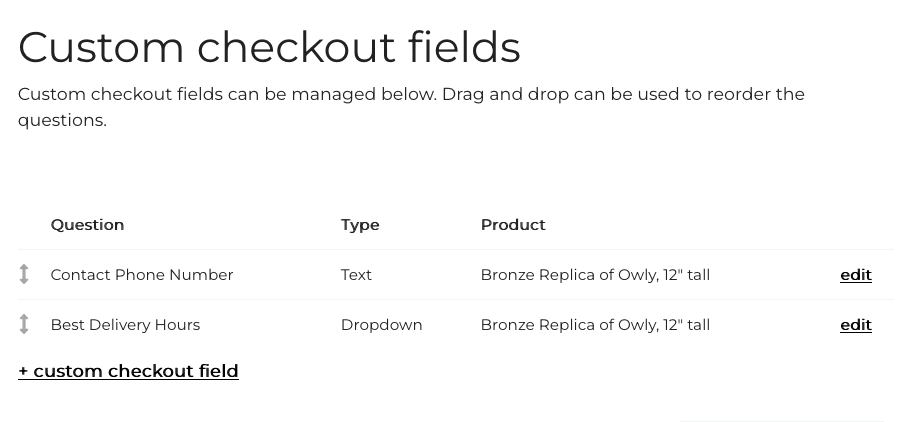Viewport: 904px width, 422px height.
Task: Click the Question column header
Action: pyautogui.click(x=87, y=225)
